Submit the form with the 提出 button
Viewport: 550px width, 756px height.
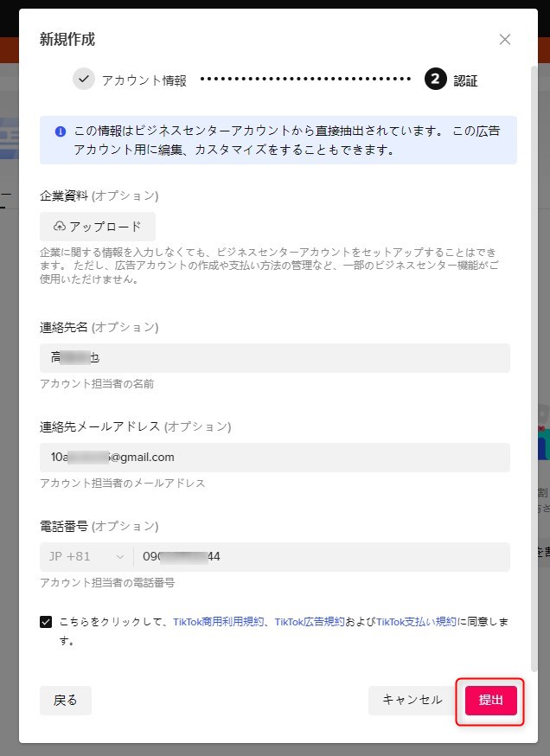click(490, 701)
